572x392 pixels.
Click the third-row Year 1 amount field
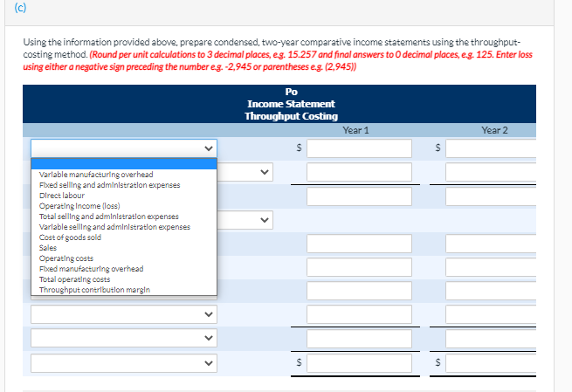click(x=359, y=196)
